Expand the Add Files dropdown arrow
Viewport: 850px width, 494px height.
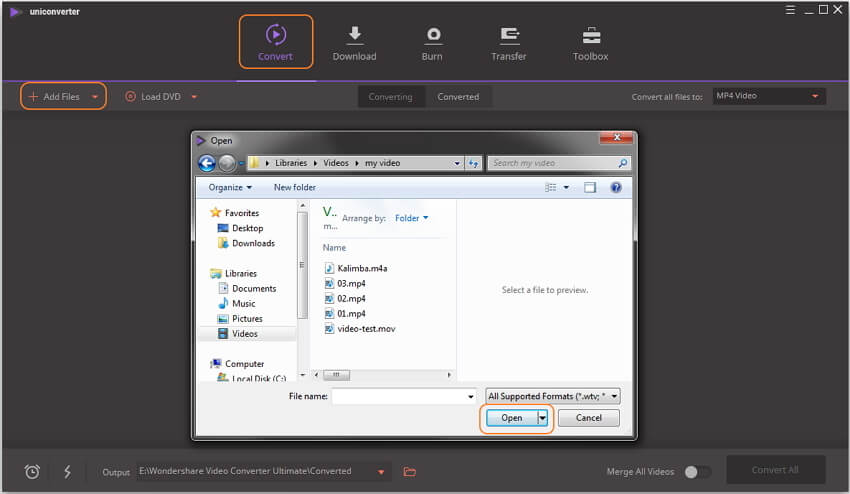click(x=95, y=97)
